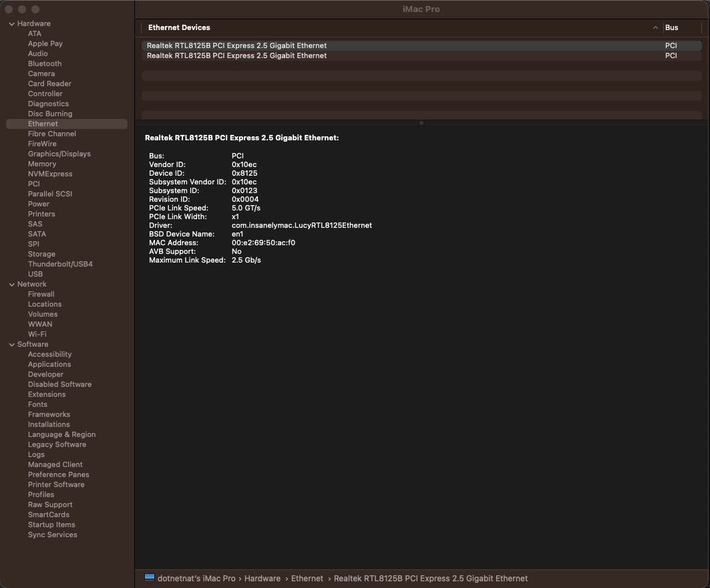710x588 pixels.
Task: Open Logs under Software
Action: (36, 455)
